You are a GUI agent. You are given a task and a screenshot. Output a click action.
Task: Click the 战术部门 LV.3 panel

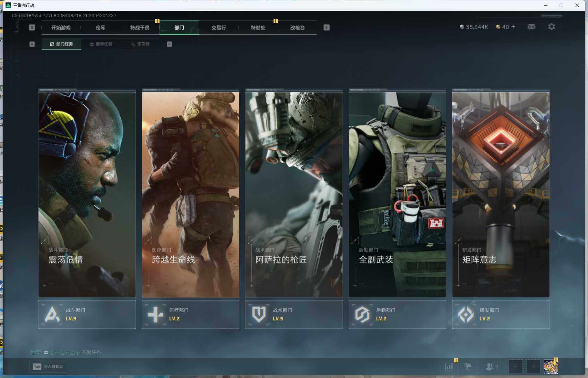click(294, 314)
